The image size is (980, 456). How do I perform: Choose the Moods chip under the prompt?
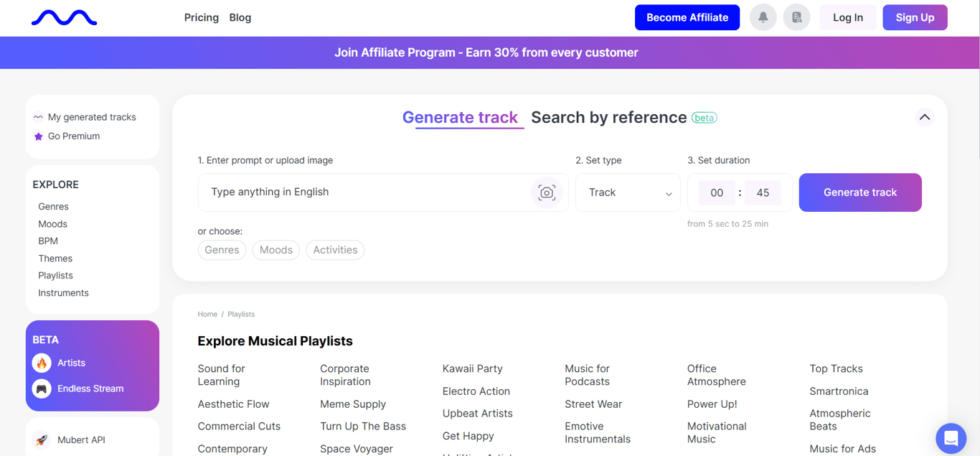click(x=275, y=250)
